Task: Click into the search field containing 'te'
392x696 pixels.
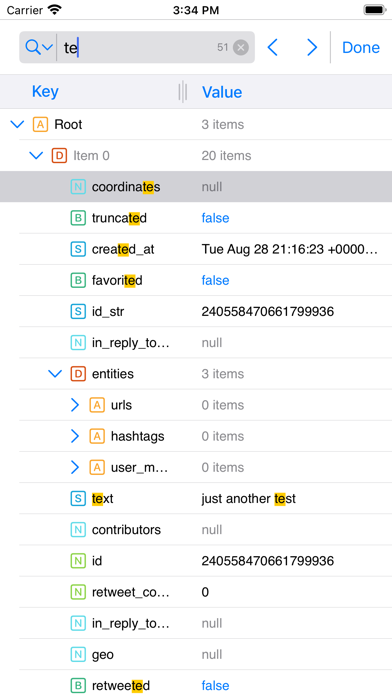Action: (x=138, y=47)
